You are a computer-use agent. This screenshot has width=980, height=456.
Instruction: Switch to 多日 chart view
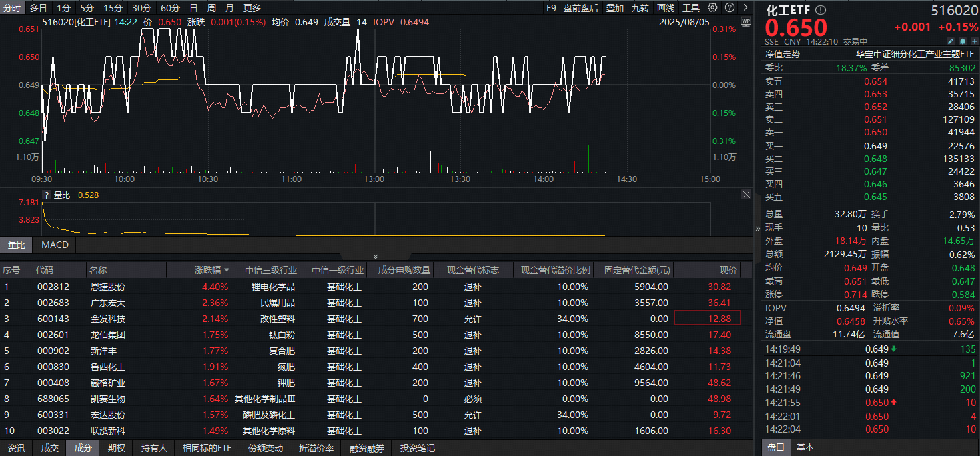coord(39,8)
